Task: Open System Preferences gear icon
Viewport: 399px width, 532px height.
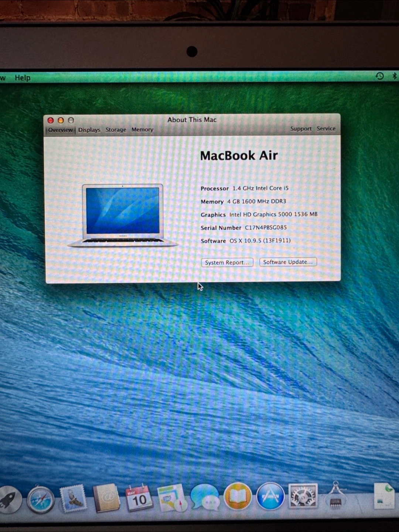Action: [303, 496]
